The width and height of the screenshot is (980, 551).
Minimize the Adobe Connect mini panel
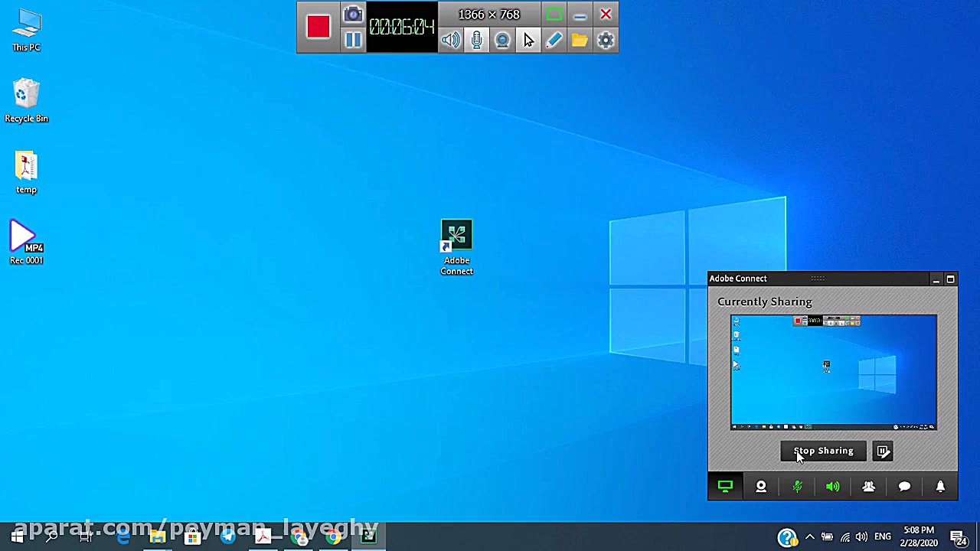(936, 279)
